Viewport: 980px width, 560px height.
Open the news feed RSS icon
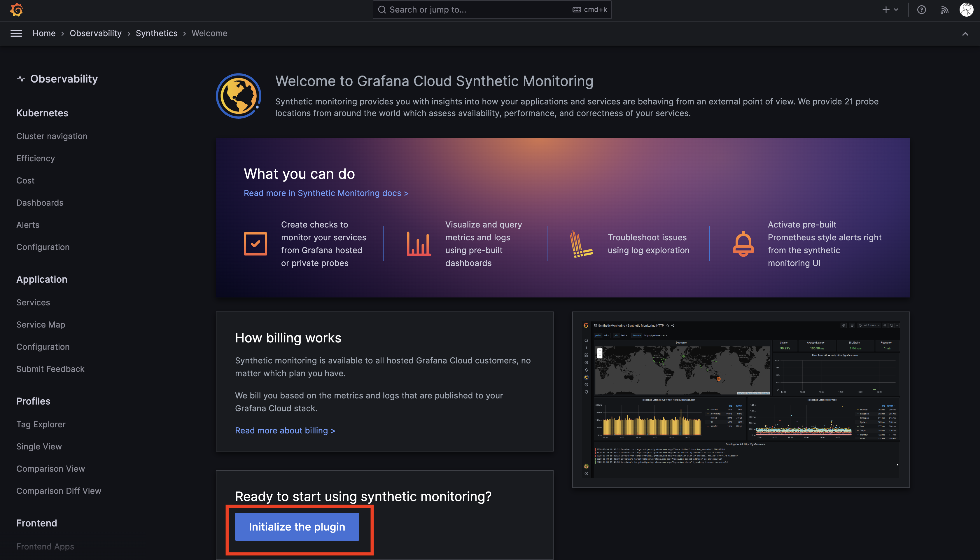tap(944, 10)
